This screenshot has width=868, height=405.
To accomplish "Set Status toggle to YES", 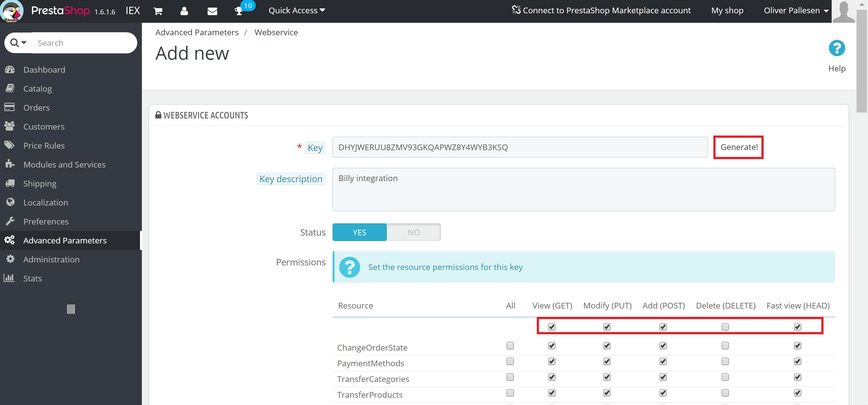I will click(x=359, y=232).
